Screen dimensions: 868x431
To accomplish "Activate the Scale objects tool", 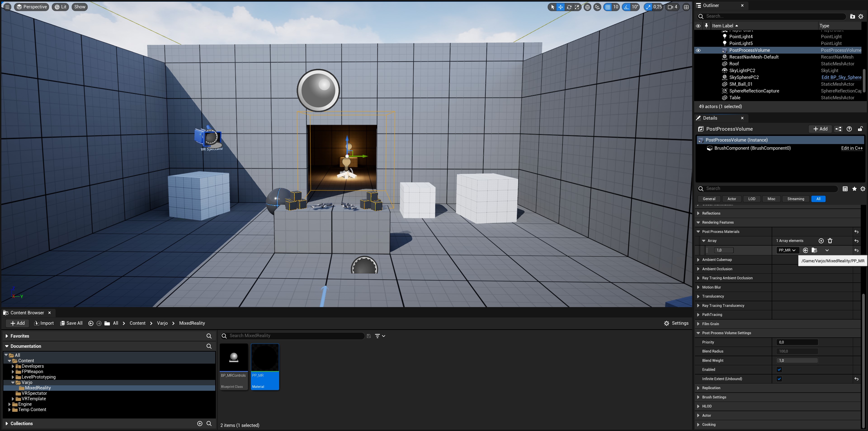I will (577, 7).
